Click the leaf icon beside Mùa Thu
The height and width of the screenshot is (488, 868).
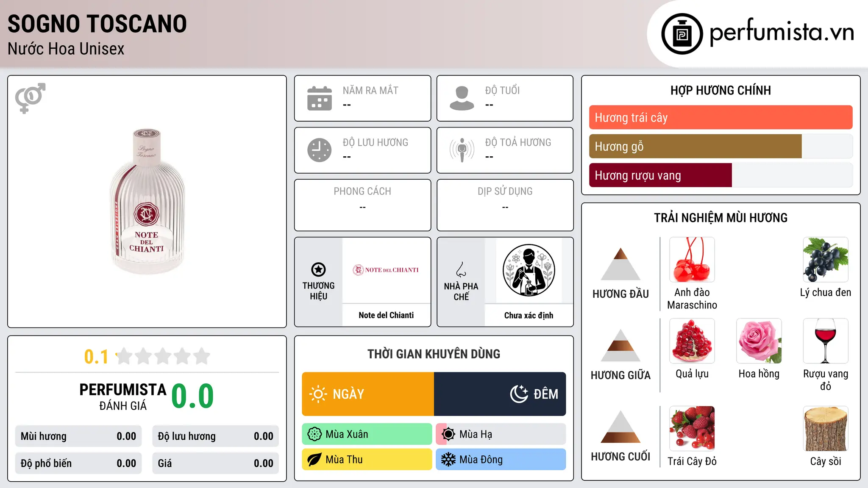pyautogui.click(x=314, y=460)
